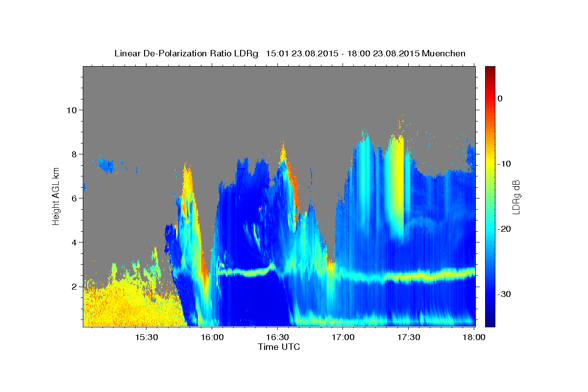This screenshot has width=588, height=392.
Task: Click the plot title text 'Linear De-Polarization Ratio LDRg'
Action: click(x=186, y=53)
